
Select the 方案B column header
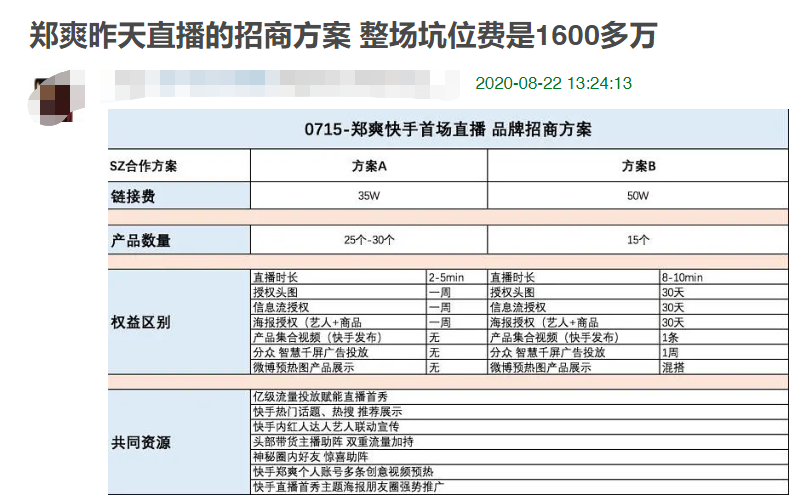point(638,166)
